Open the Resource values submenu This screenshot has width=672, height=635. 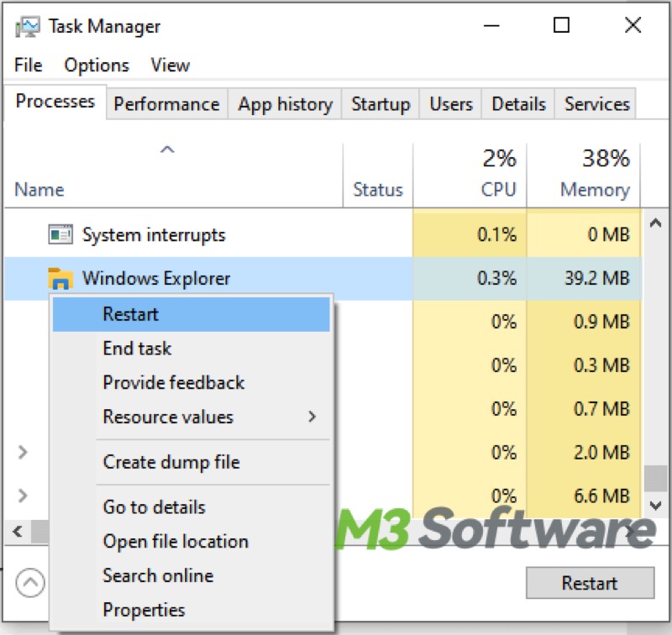pos(192,417)
